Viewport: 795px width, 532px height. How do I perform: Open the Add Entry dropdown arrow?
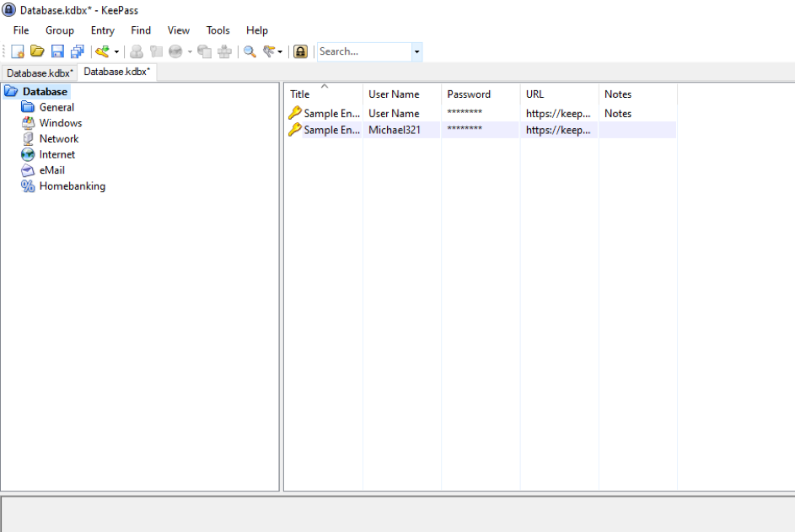click(x=116, y=51)
